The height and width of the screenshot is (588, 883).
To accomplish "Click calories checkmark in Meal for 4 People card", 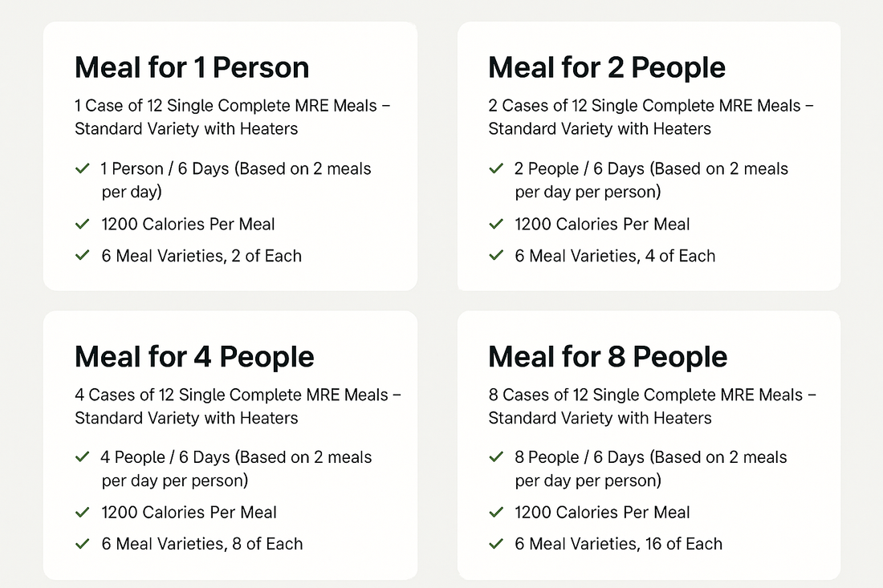I will click(x=82, y=513).
